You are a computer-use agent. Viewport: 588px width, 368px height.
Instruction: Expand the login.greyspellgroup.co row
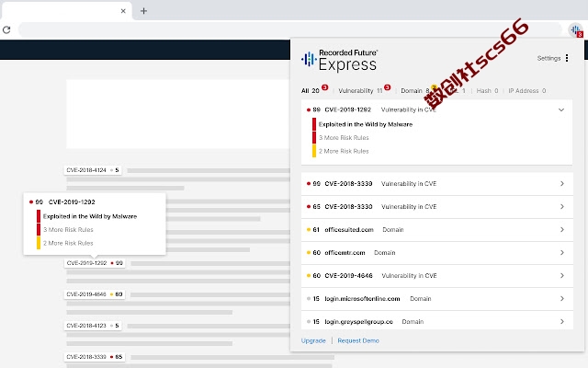tap(437, 321)
